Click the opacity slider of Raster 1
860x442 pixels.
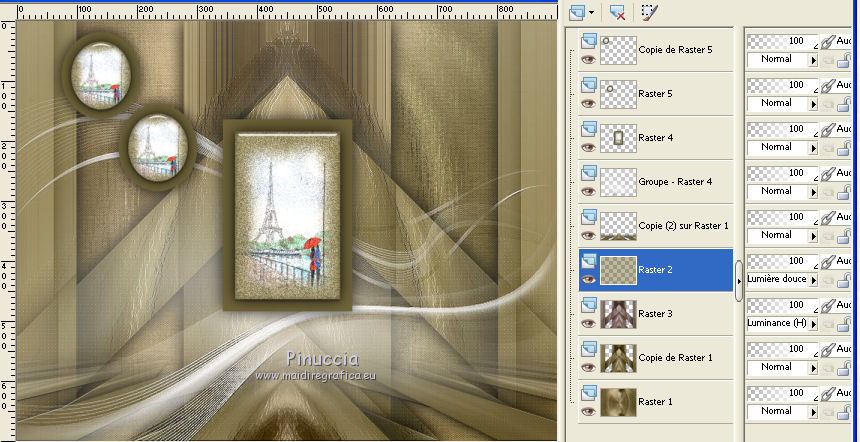[x=782, y=393]
